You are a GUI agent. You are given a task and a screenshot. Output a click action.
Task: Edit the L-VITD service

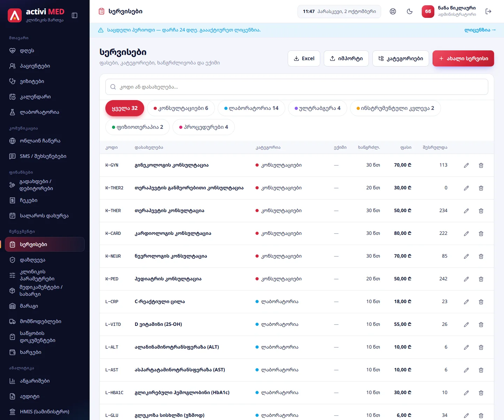(466, 324)
